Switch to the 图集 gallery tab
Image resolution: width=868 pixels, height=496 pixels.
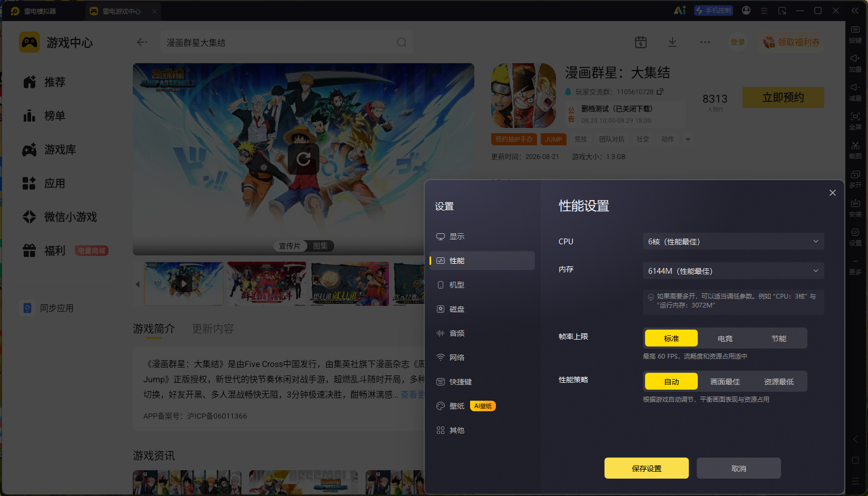[320, 246]
